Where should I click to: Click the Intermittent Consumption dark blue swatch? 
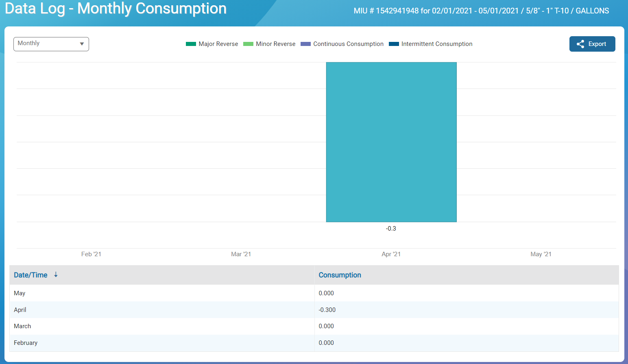click(394, 44)
